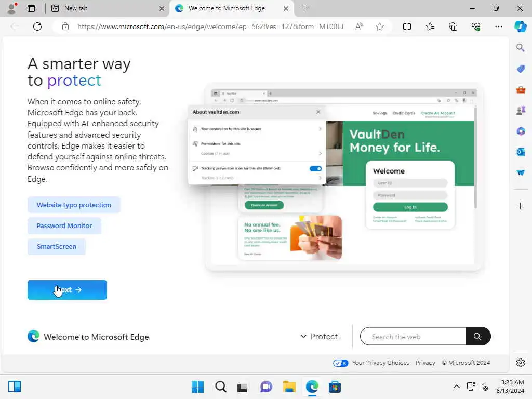Open sidebar settings gear icon
This screenshot has height=399, width=532.
click(520, 363)
